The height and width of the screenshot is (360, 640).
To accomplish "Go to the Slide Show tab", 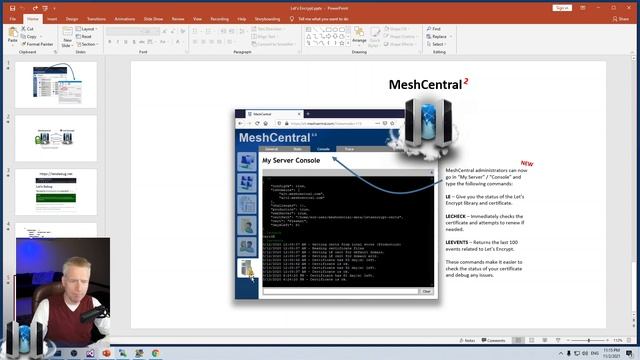I will [153, 19].
